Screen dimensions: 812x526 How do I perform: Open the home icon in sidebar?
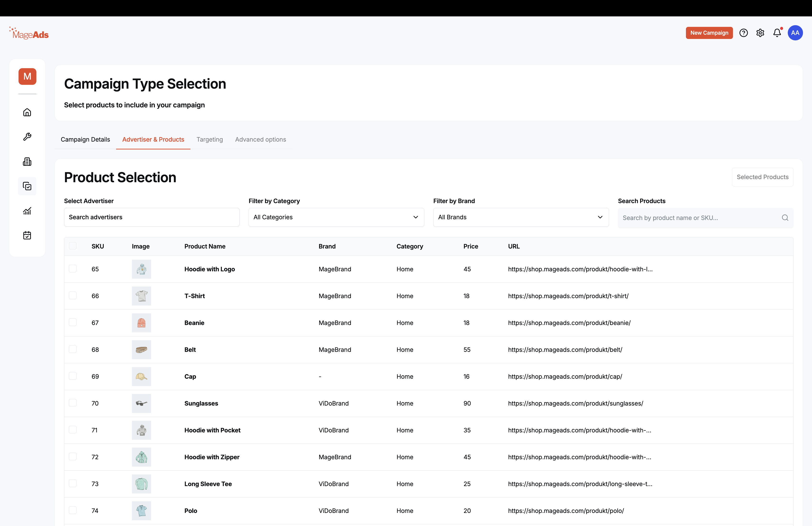pos(27,112)
